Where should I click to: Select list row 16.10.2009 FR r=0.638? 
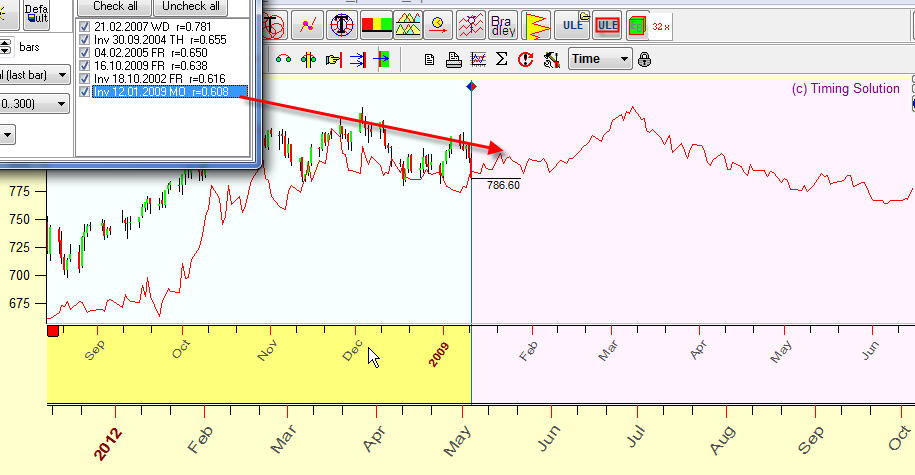(151, 65)
